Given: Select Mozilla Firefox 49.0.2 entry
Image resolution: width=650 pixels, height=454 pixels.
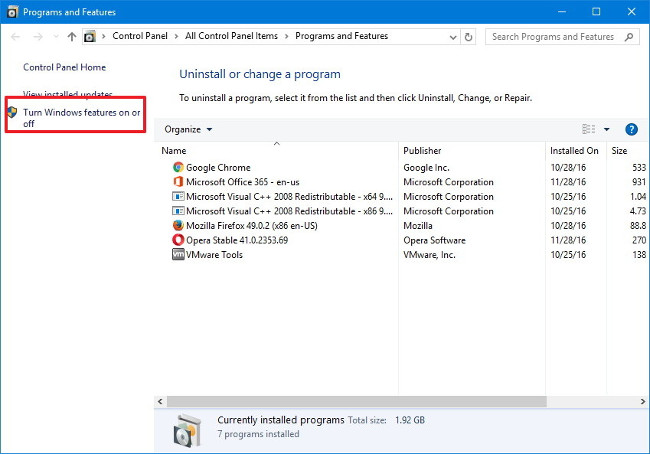Looking at the screenshot, I should point(252,226).
